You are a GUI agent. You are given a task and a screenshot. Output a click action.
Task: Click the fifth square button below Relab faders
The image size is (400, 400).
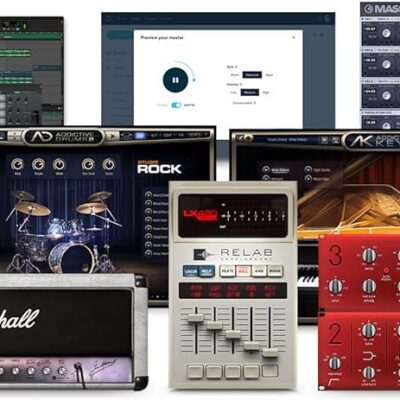click(270, 371)
